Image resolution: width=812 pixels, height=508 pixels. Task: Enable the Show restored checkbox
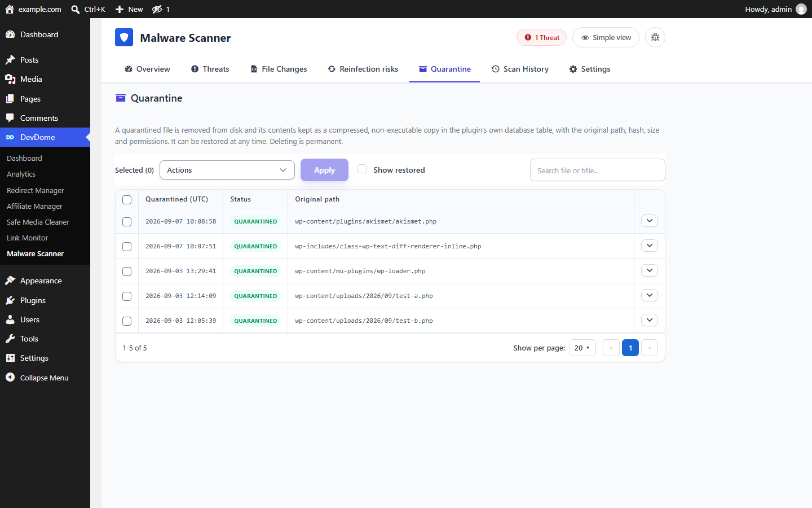(362, 169)
